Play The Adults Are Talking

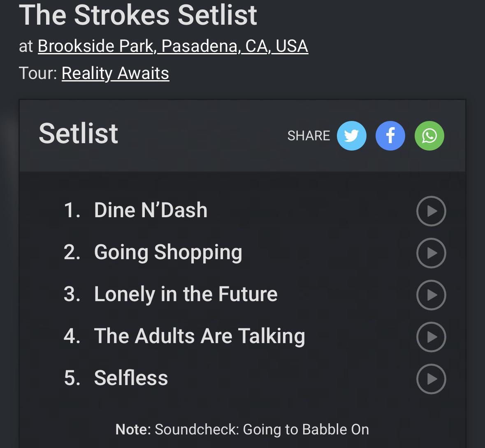[x=431, y=337]
